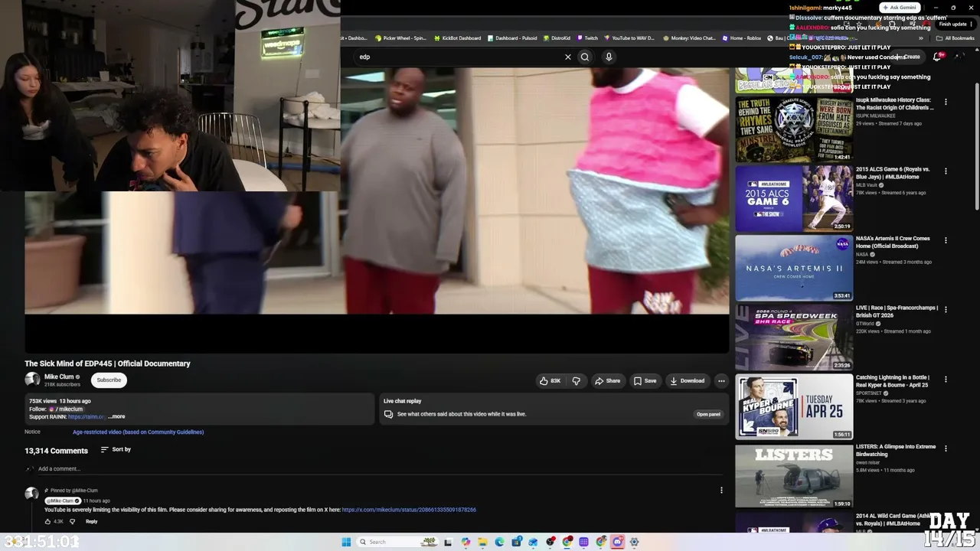The height and width of the screenshot is (551, 980).
Task: Open Monkey Video Chat bookmark
Action: pyautogui.click(x=689, y=37)
